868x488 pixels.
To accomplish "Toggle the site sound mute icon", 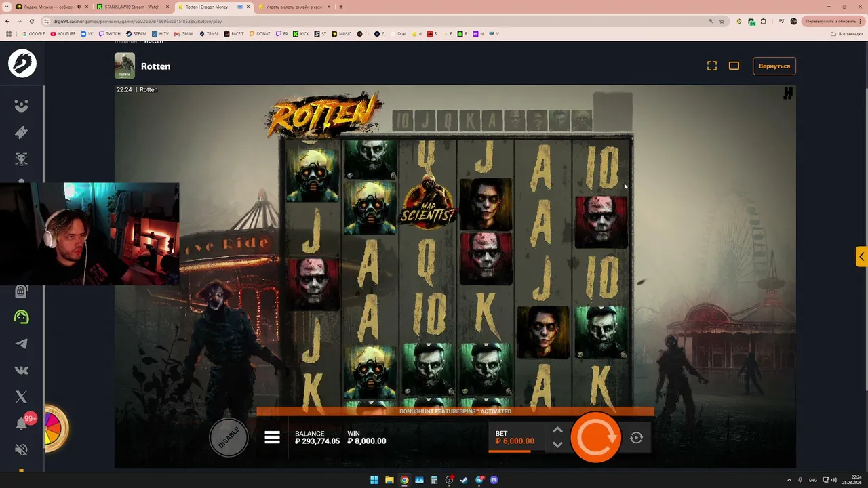I will tap(22, 449).
